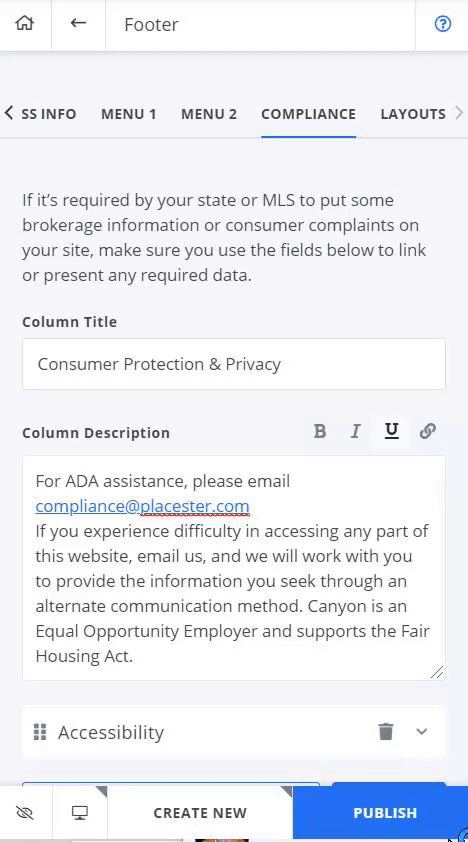Screen dimensions: 468x842
Task: Toggle underline formatting button
Action: (392, 431)
